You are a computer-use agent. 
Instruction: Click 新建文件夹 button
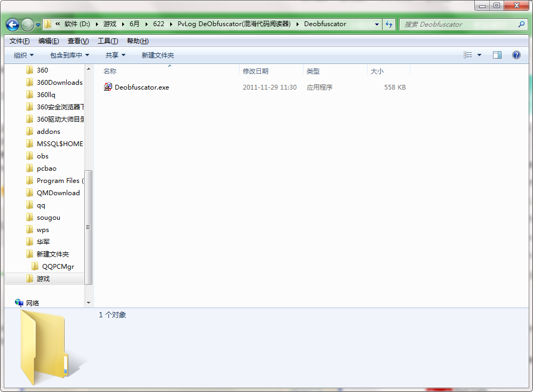click(158, 55)
